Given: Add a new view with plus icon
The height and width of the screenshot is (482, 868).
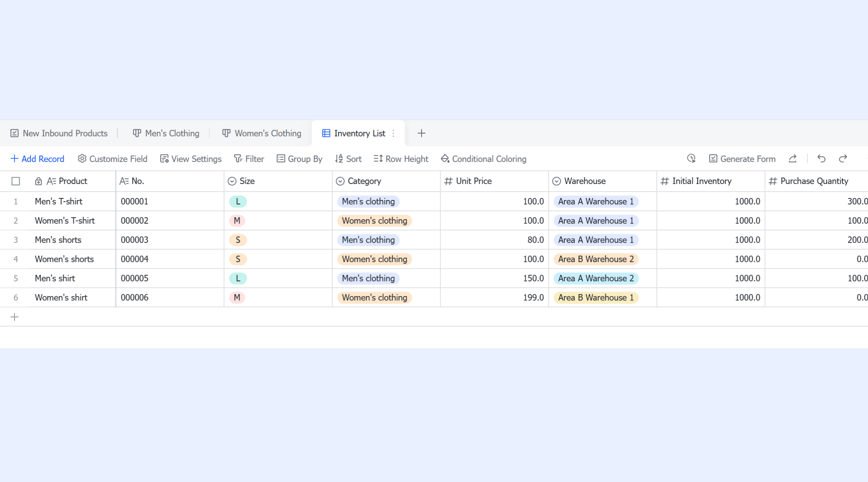Looking at the screenshot, I should (421, 133).
